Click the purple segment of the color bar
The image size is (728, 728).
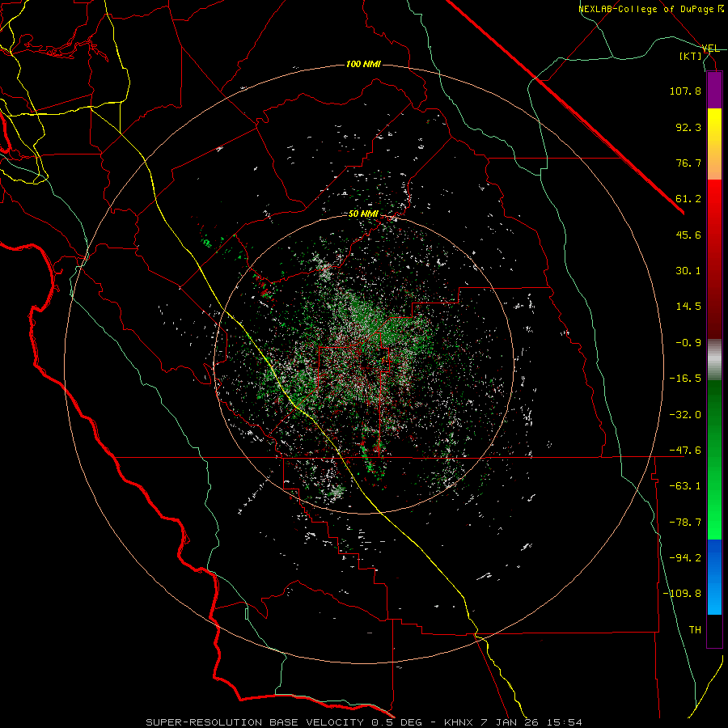pyautogui.click(x=714, y=90)
